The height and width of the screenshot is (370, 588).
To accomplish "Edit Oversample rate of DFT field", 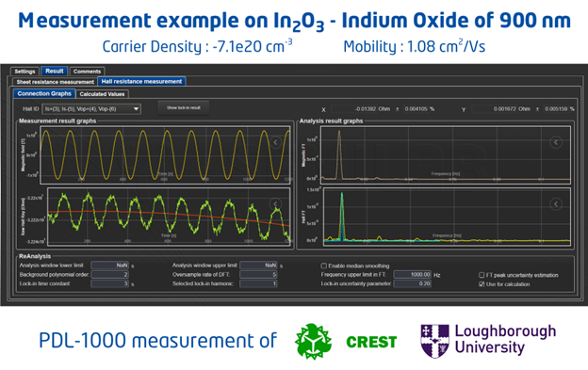I will point(258,275).
